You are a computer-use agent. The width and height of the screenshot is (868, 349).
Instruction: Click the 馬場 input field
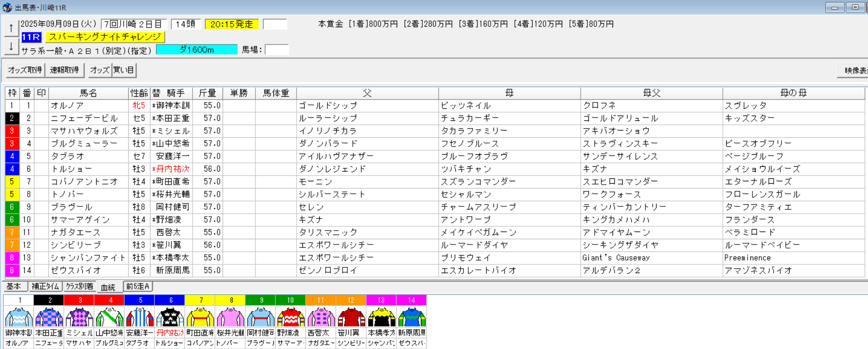(277, 49)
